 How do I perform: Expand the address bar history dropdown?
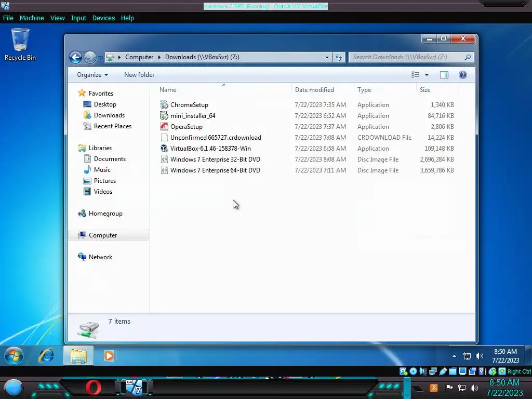click(x=327, y=57)
